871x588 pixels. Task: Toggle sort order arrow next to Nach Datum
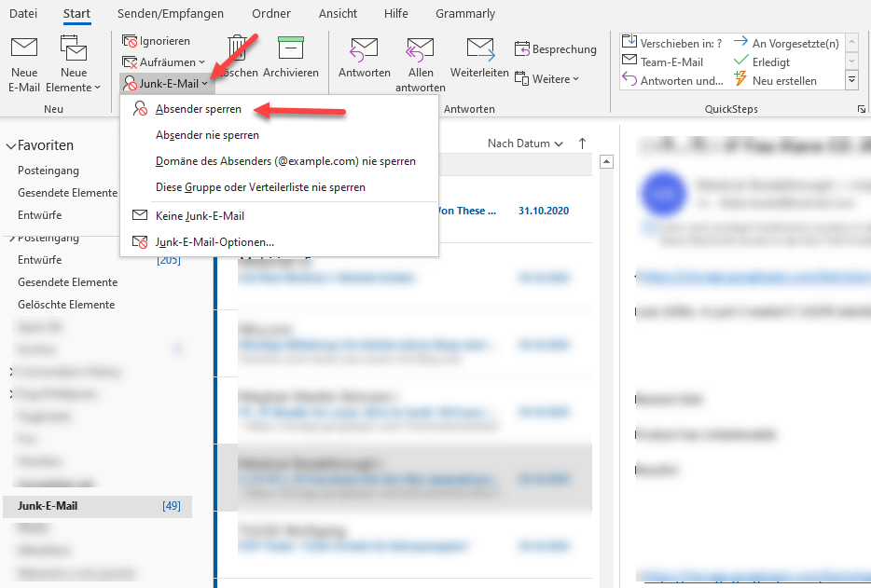click(x=582, y=144)
